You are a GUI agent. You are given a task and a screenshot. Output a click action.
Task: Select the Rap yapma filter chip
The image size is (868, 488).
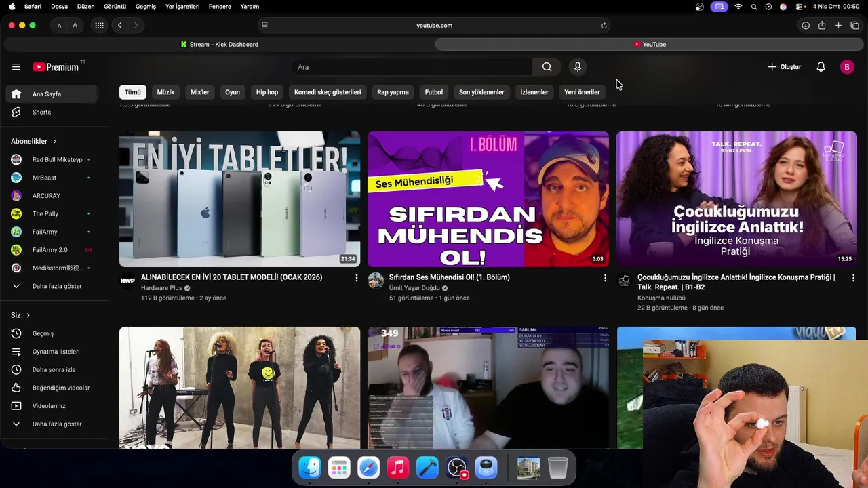[393, 92]
